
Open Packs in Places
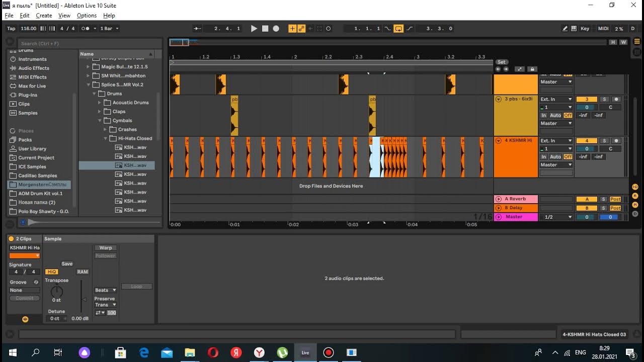pos(25,140)
